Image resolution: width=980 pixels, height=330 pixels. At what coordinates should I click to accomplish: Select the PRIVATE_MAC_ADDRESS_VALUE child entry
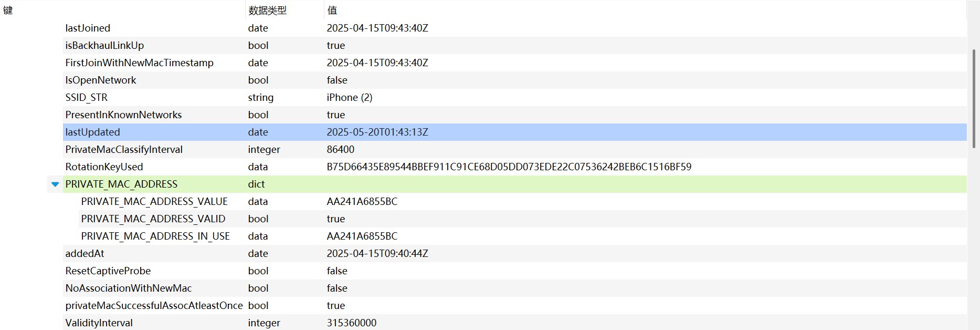click(154, 202)
